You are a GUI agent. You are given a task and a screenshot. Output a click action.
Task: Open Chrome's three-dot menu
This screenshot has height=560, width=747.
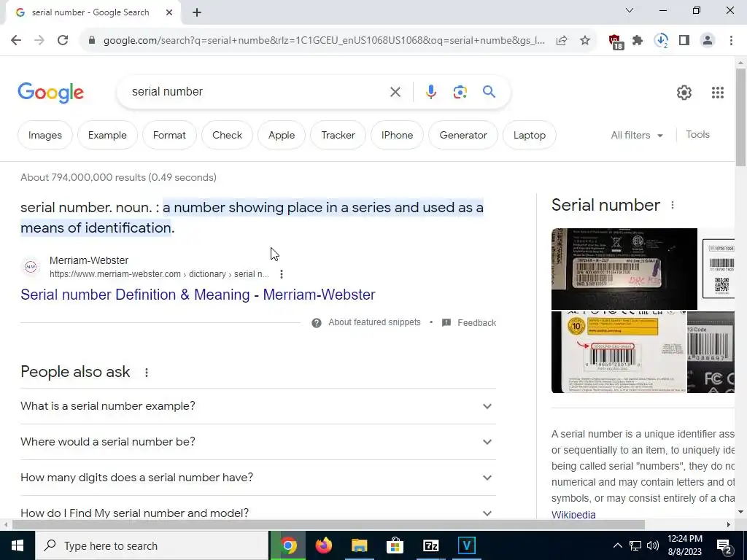point(731,41)
